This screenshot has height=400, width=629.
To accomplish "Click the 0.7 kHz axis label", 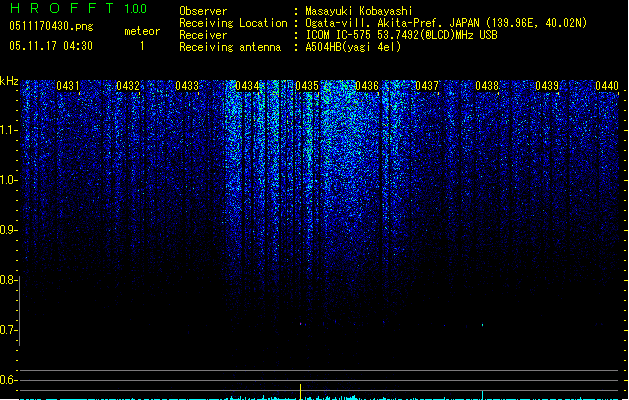I will tap(8, 330).
